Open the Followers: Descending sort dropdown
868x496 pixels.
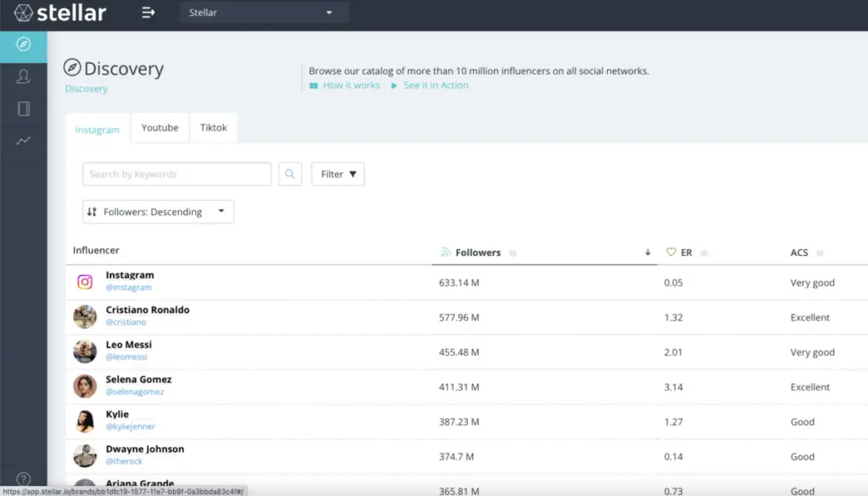pyautogui.click(x=158, y=212)
